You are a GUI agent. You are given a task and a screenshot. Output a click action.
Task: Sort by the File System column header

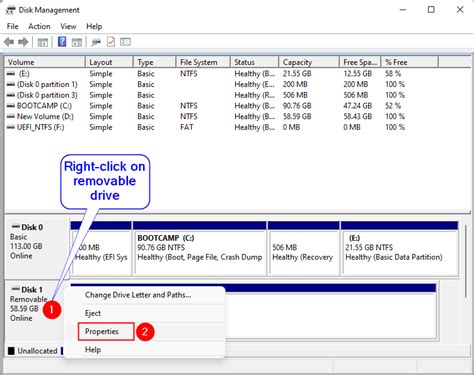[x=203, y=62]
